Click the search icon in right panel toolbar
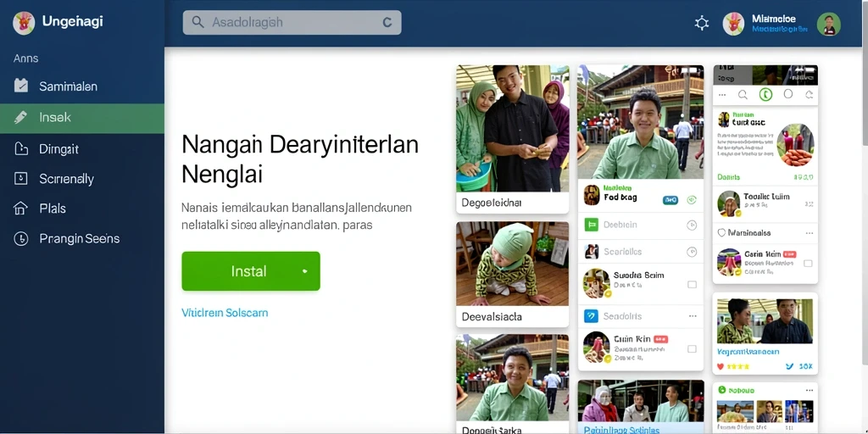 click(743, 95)
